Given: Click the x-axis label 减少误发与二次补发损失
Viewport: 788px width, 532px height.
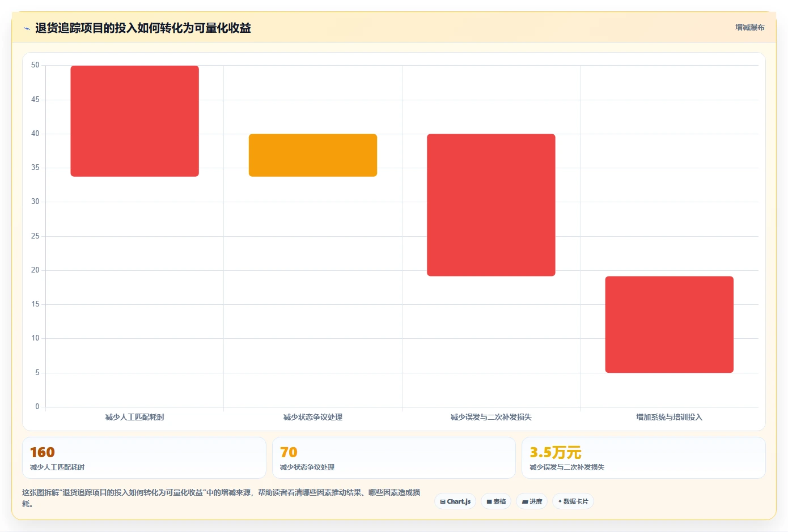Looking at the screenshot, I should [491, 417].
